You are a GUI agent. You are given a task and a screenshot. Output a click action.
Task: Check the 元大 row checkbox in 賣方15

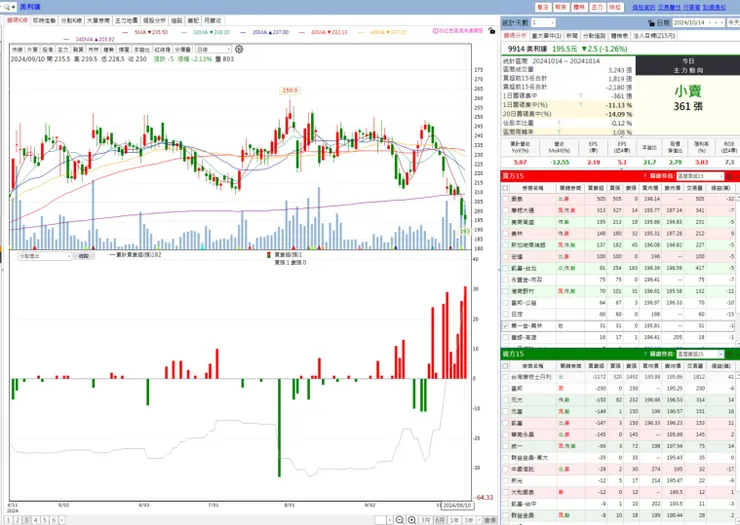(x=505, y=400)
